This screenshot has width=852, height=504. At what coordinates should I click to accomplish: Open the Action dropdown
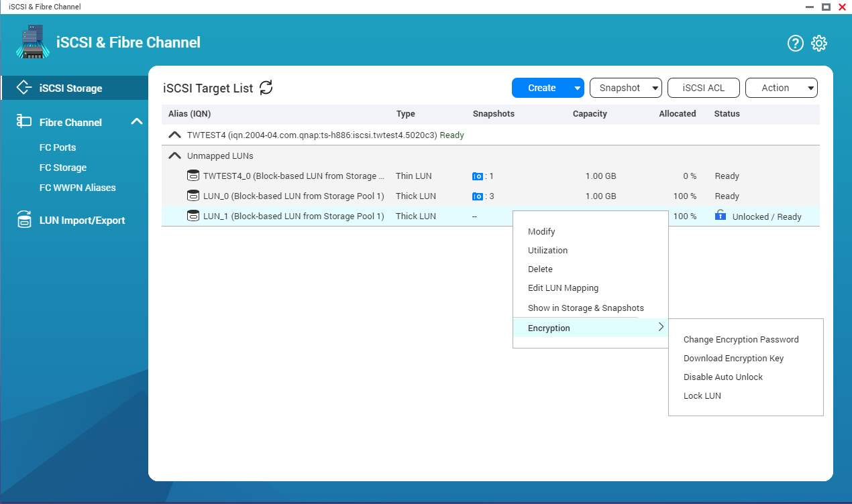[x=782, y=88]
